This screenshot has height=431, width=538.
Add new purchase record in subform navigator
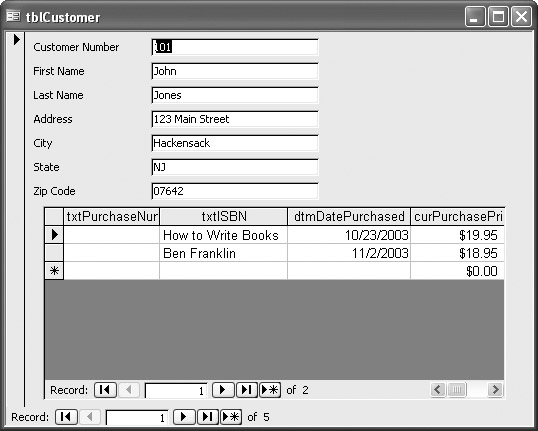coord(270,390)
